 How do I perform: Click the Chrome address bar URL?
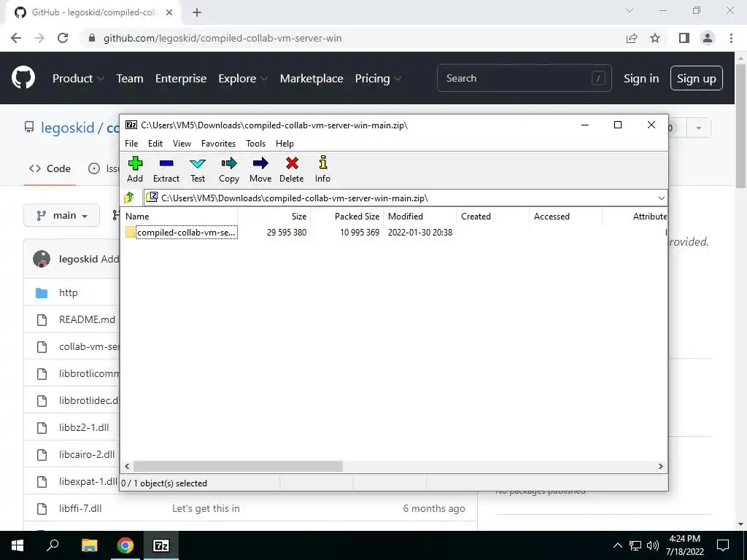[x=222, y=38]
